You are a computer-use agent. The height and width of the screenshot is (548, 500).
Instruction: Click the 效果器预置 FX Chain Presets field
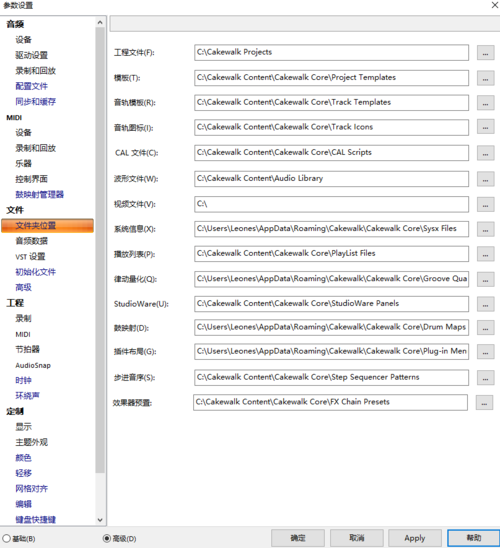[330, 402]
